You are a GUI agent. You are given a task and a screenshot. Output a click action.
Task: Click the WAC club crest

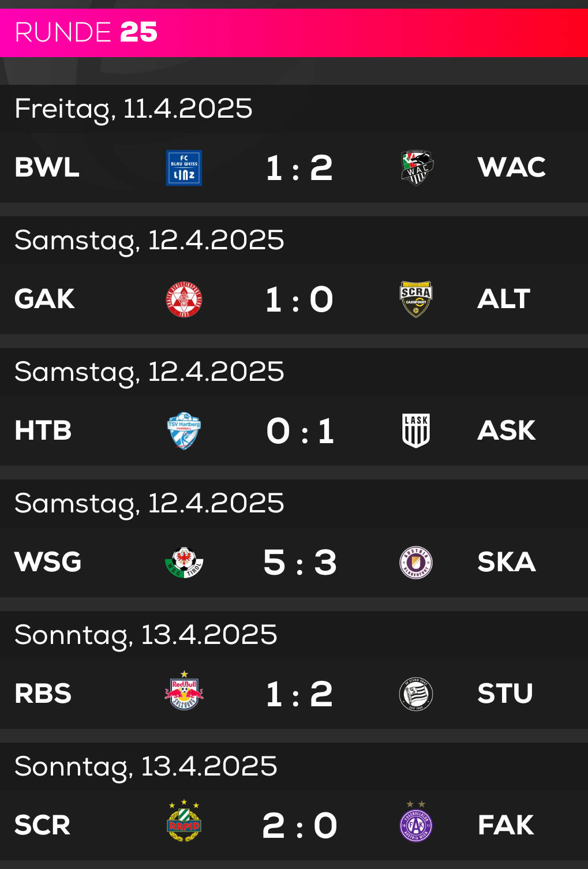(x=417, y=168)
